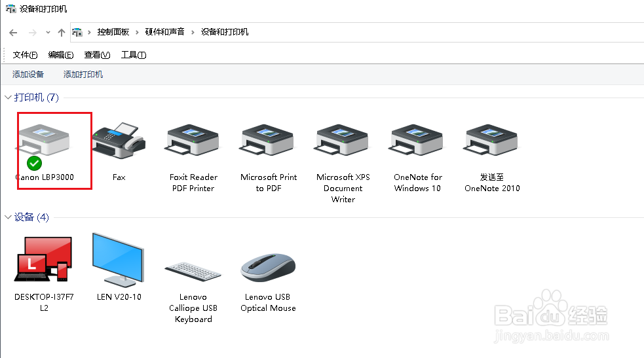644x358 pixels.
Task: Click the Canon LBP3000 label text
Action: point(45,177)
